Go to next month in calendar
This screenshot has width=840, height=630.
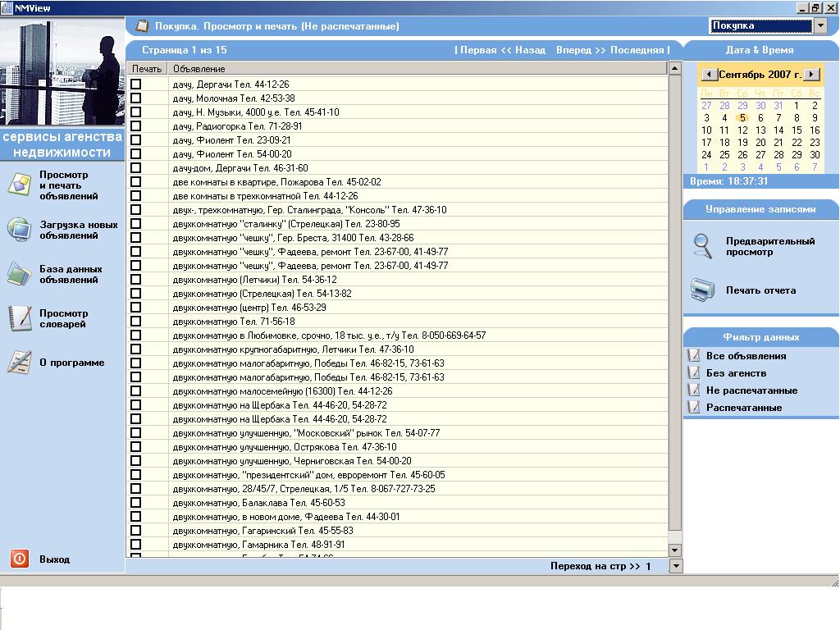[812, 75]
